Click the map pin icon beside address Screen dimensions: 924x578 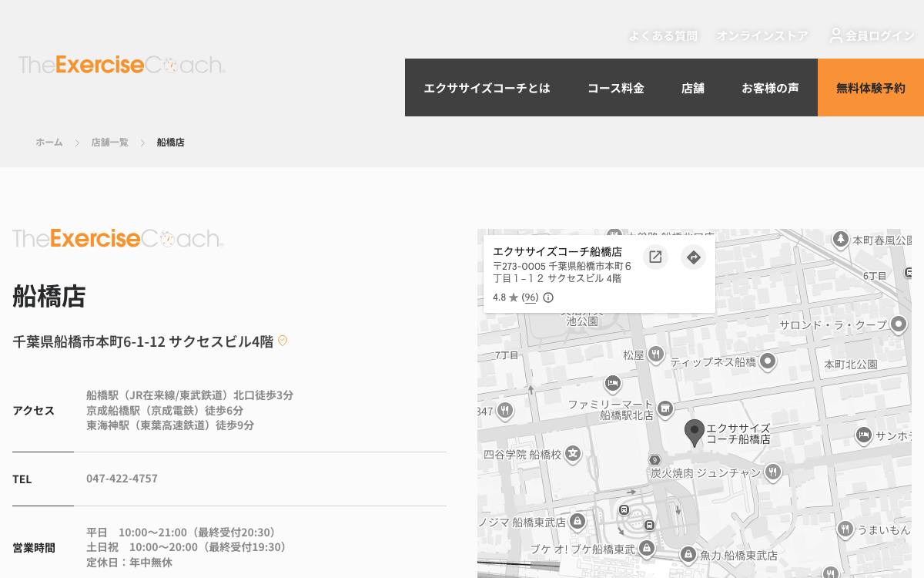[283, 341]
